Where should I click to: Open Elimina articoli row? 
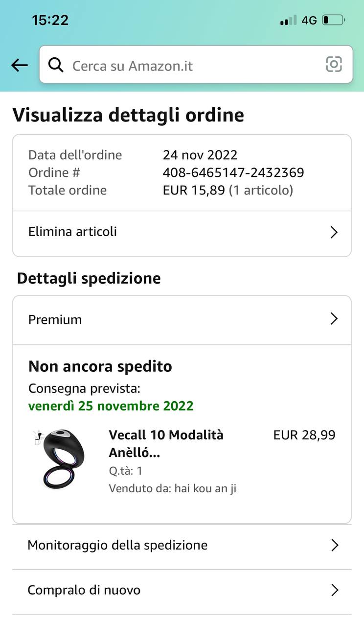click(x=72, y=232)
